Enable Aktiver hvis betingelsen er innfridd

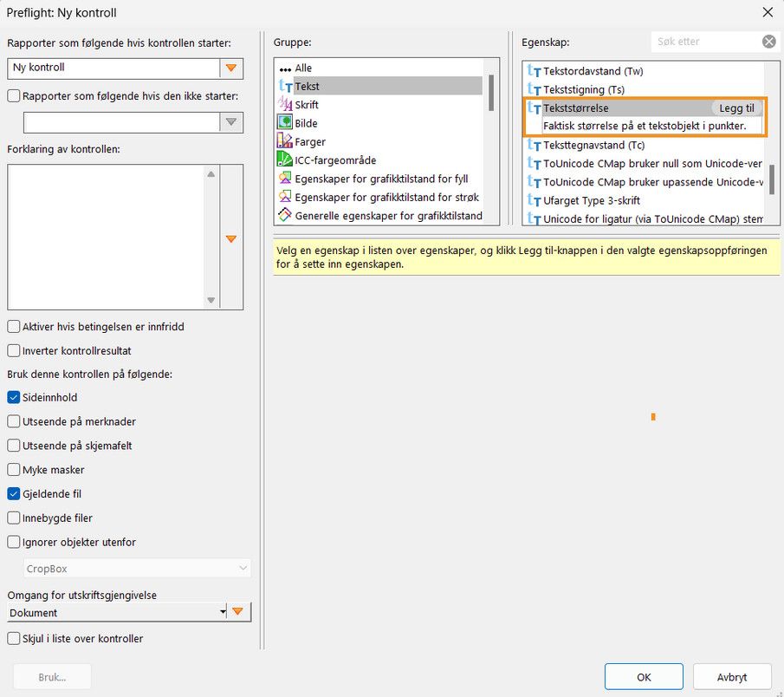tap(14, 327)
